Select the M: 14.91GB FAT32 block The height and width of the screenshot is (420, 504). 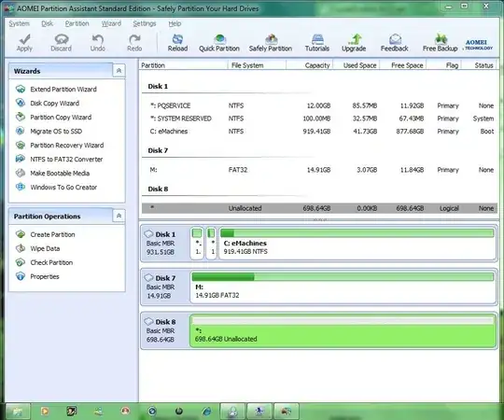[343, 287]
